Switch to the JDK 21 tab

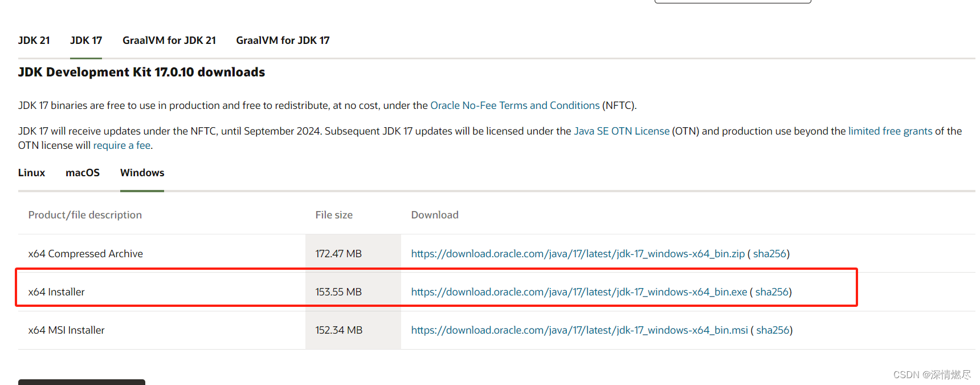coord(34,40)
